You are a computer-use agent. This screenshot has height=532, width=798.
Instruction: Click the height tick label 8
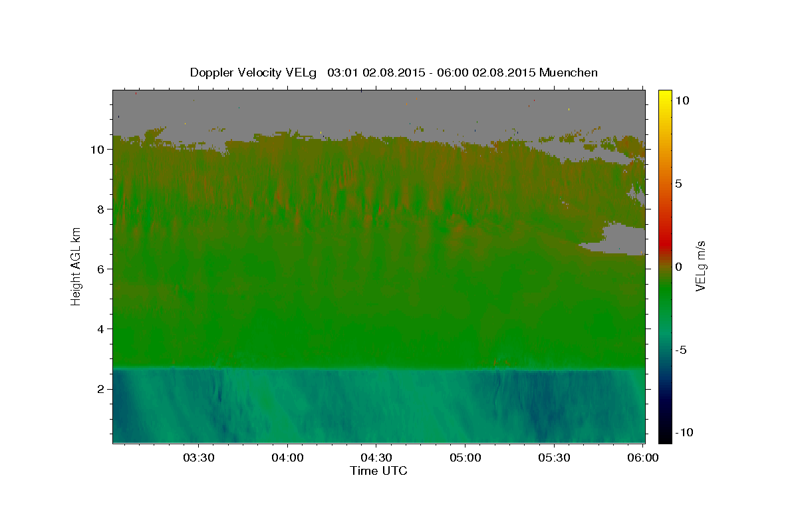click(x=100, y=209)
